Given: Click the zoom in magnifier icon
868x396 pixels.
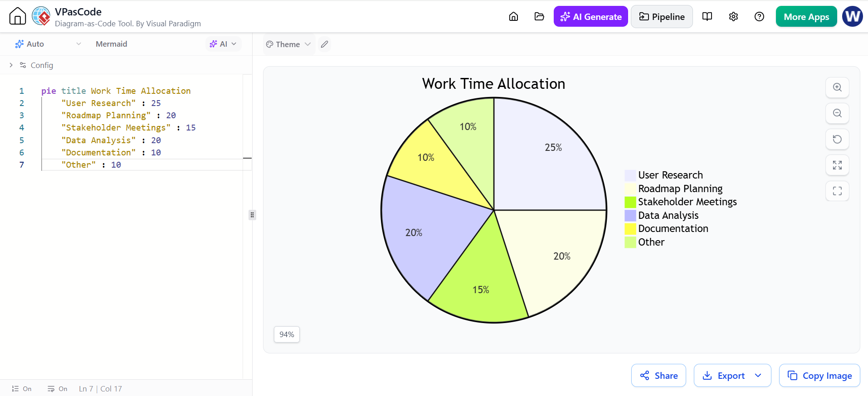Looking at the screenshot, I should 837,87.
